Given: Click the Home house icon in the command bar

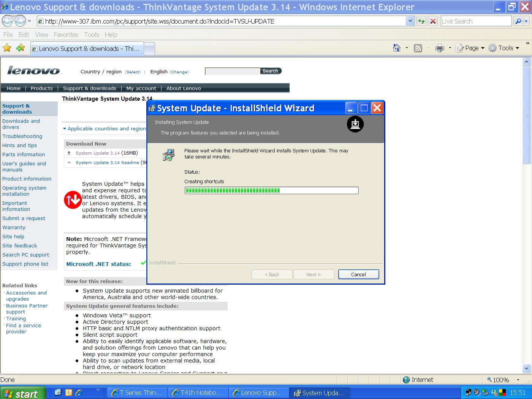Looking at the screenshot, I should click(397, 48).
